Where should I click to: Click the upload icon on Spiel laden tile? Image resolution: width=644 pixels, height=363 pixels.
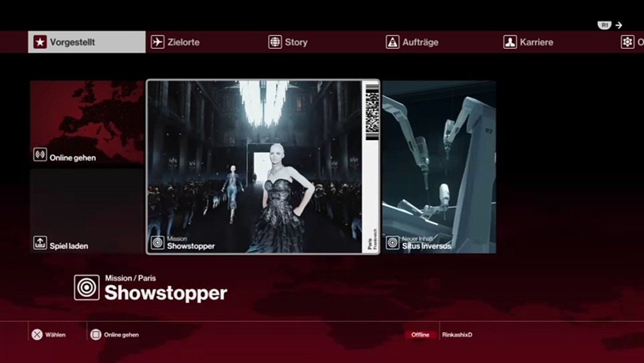click(x=40, y=243)
